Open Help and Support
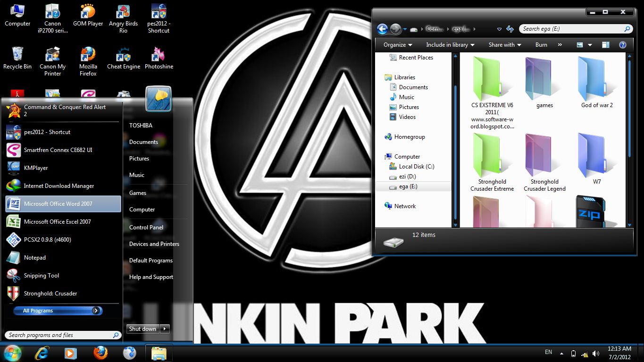This screenshot has width=644, height=362. pos(151,277)
